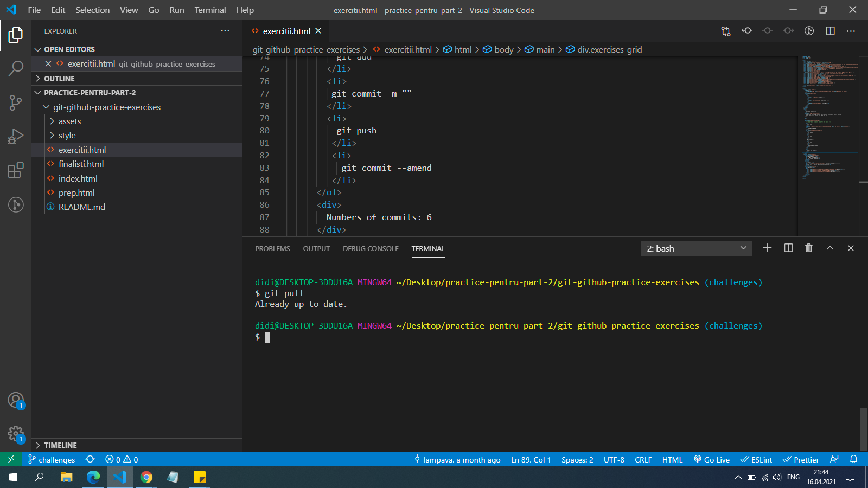Open the Manage gear settings icon
868x488 pixels.
pos(16,434)
